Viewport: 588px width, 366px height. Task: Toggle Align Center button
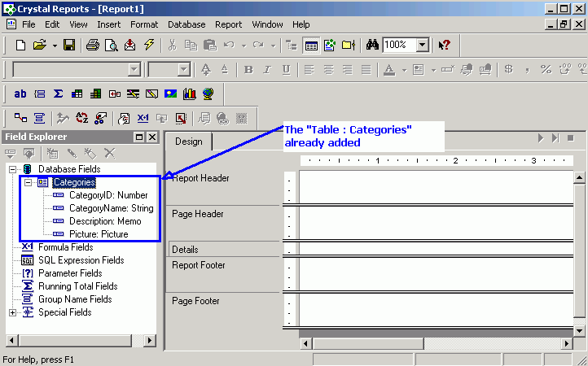(328, 70)
